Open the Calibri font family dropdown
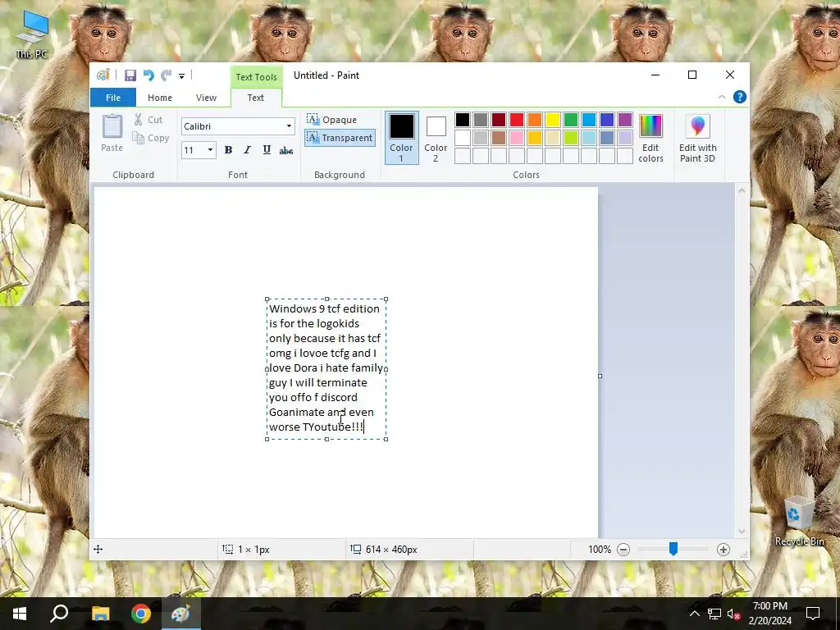 pyautogui.click(x=289, y=126)
